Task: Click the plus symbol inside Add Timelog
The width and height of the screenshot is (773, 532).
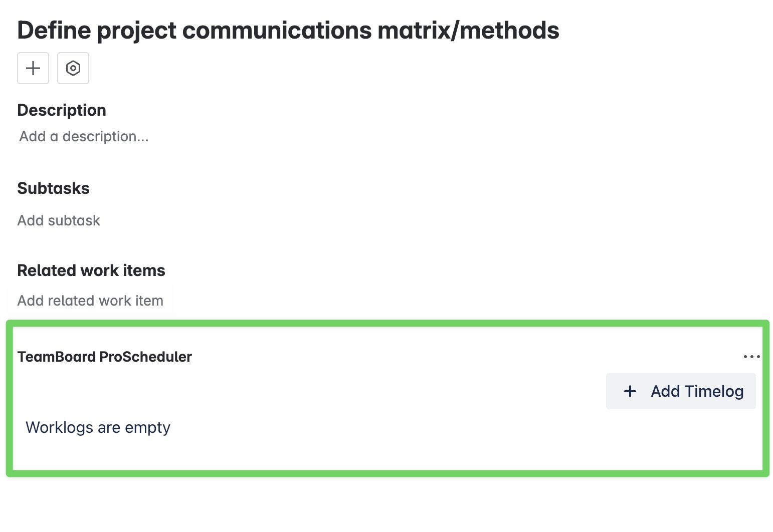Action: (x=630, y=391)
